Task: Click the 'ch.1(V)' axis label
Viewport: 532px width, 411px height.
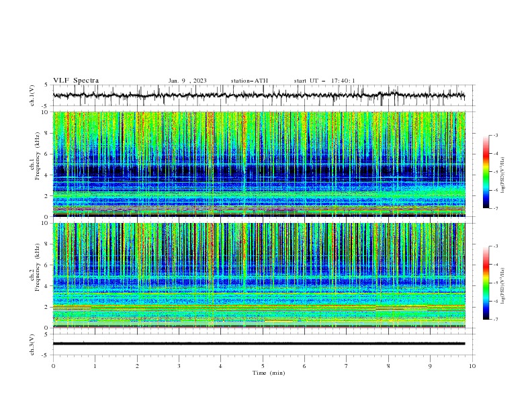Action: coord(32,95)
